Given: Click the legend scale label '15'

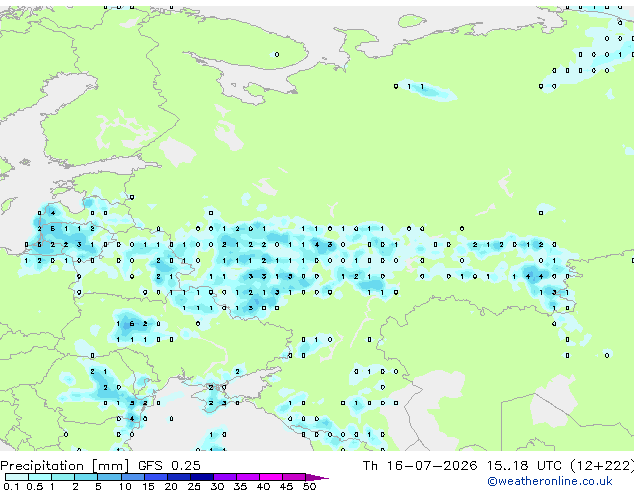Looking at the screenshot, I should coord(148,486).
